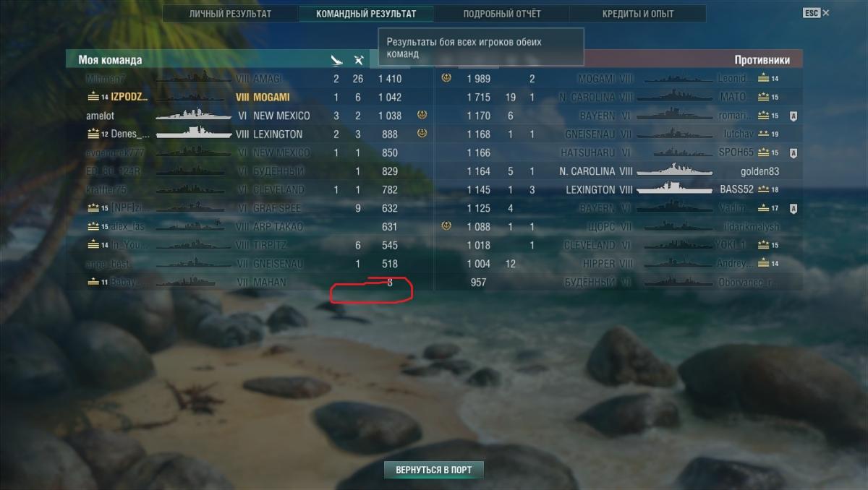This screenshot has height=490, width=868.
Task: Select enemy player golden83 with N. CAROLINA
Action: coord(617,171)
